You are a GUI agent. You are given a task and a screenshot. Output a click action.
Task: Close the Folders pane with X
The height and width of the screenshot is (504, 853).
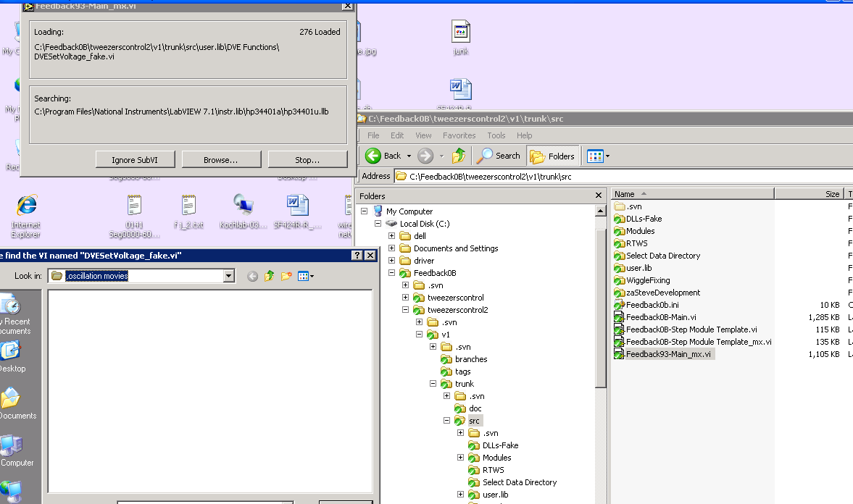(x=599, y=196)
